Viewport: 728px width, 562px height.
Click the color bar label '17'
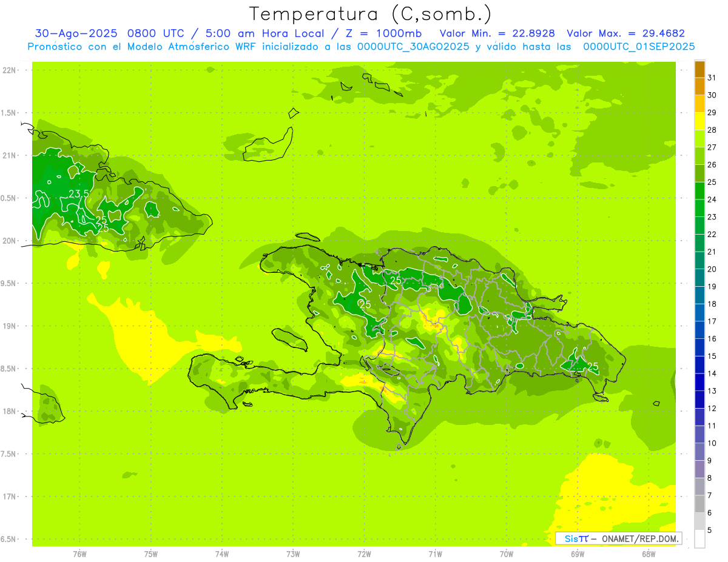coord(712,321)
